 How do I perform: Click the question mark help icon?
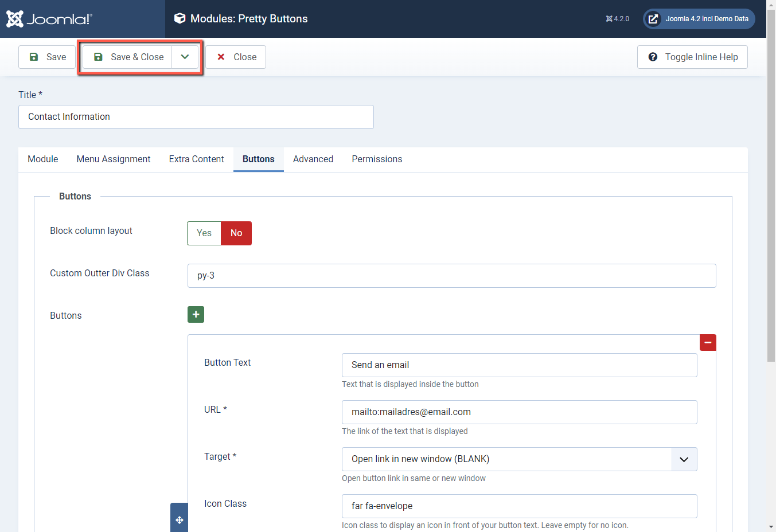(653, 57)
